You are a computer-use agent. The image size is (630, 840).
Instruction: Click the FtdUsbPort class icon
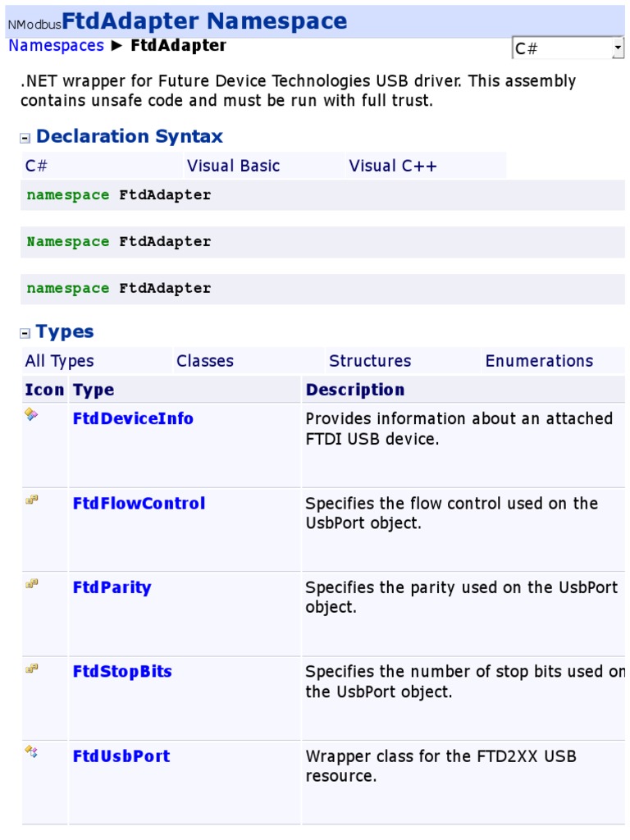coord(31,751)
